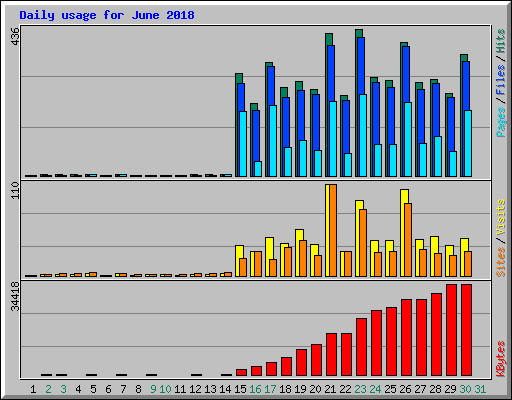The width and height of the screenshot is (512, 400).
Task: Click the red KBytes bar for day 29
Action: pyautogui.click(x=451, y=330)
